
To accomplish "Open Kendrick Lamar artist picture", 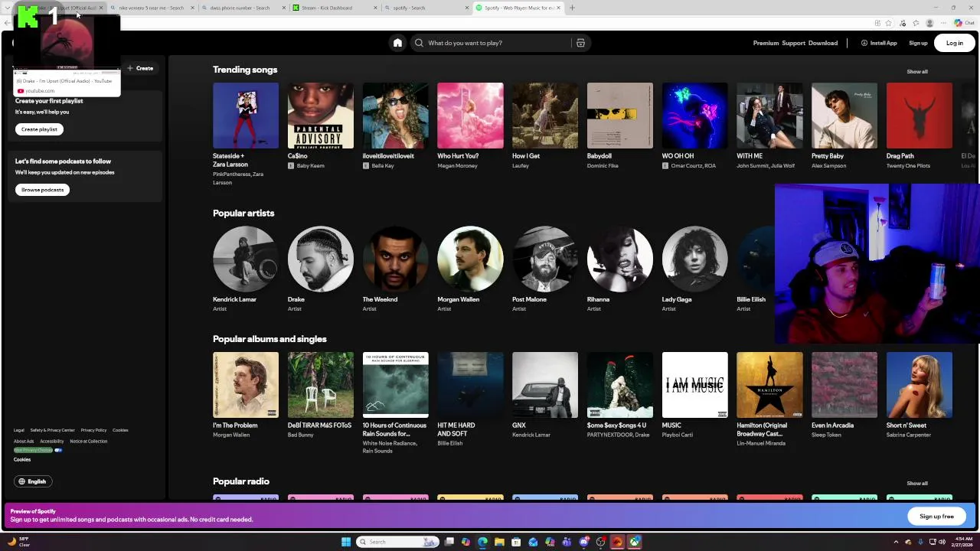I will (246, 259).
